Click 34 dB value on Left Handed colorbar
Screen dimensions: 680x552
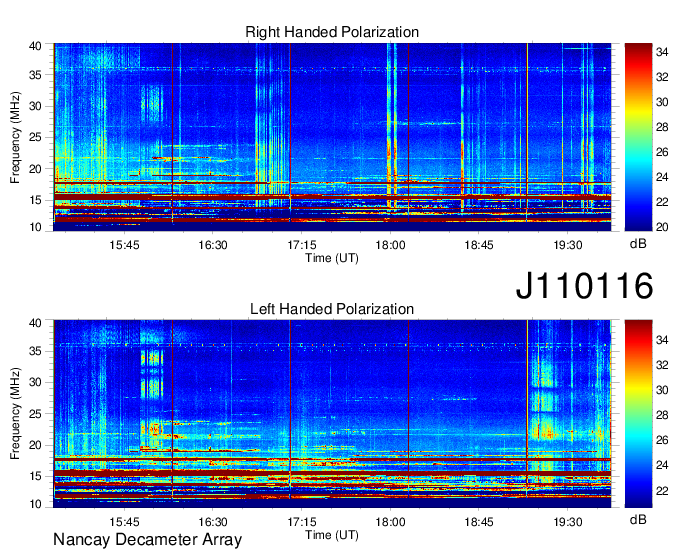click(x=662, y=340)
